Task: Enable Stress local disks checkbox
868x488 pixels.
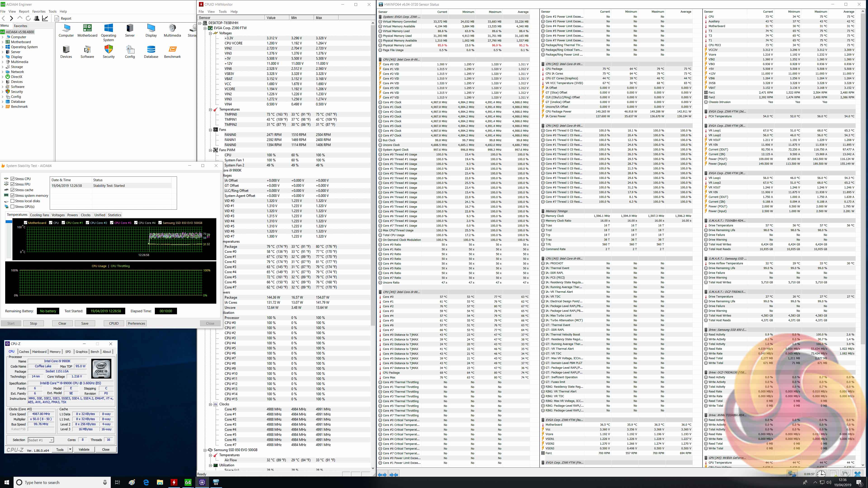Action: 12,201
